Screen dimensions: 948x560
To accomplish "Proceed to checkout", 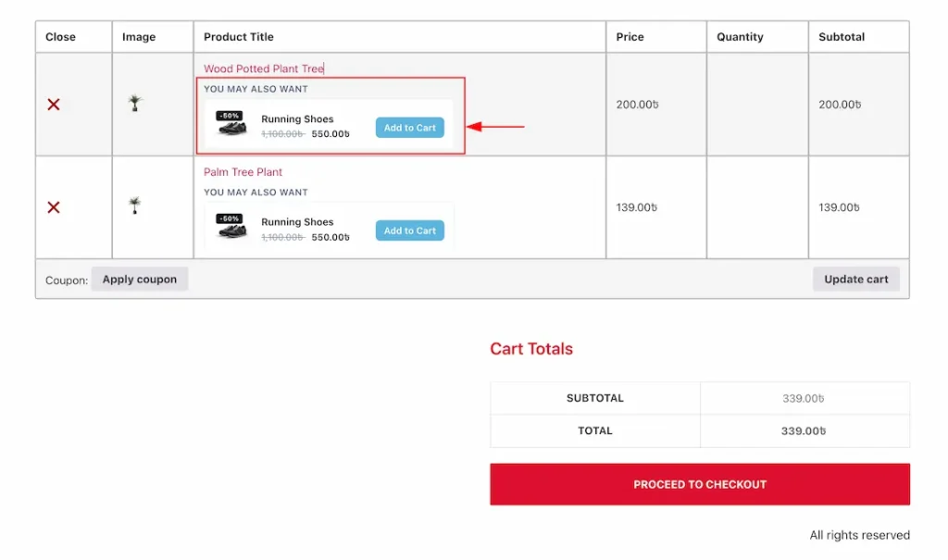I will tap(700, 484).
